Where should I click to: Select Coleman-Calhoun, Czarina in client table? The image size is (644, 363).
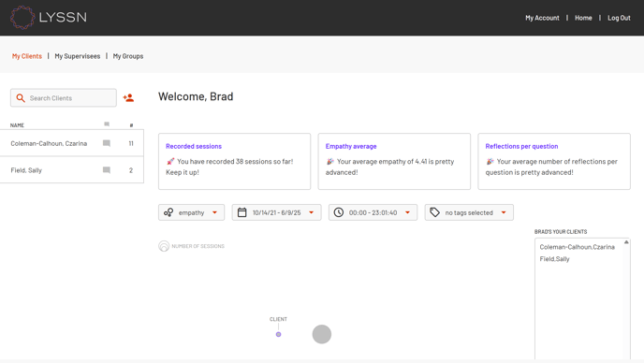[x=72, y=143]
